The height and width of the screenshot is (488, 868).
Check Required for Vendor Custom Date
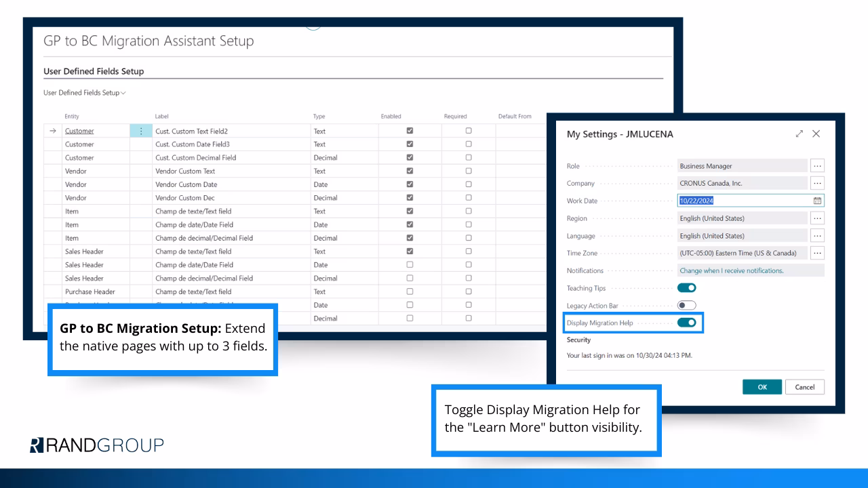(469, 184)
